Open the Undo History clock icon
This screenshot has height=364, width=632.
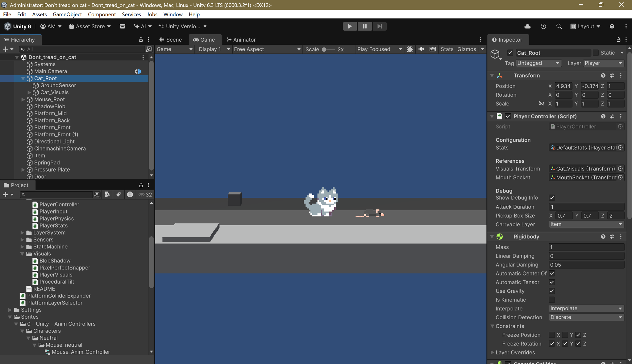[x=543, y=27]
